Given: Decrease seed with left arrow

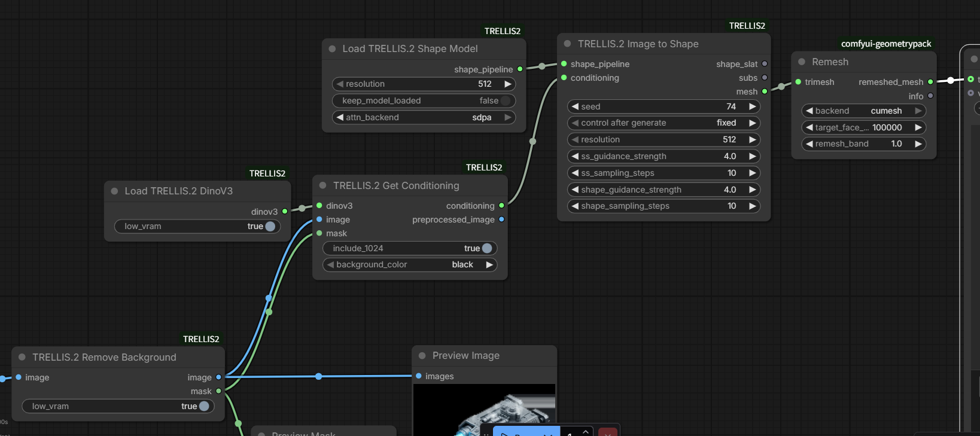Looking at the screenshot, I should pyautogui.click(x=575, y=106).
